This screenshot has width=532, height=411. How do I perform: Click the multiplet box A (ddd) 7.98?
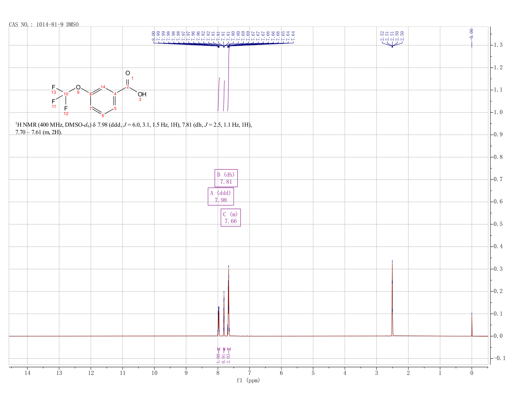tap(221, 196)
